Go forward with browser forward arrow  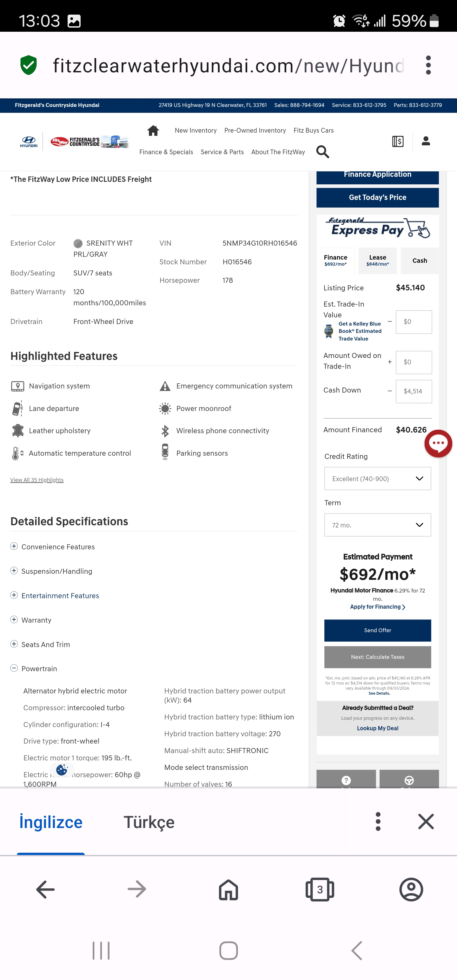136,890
